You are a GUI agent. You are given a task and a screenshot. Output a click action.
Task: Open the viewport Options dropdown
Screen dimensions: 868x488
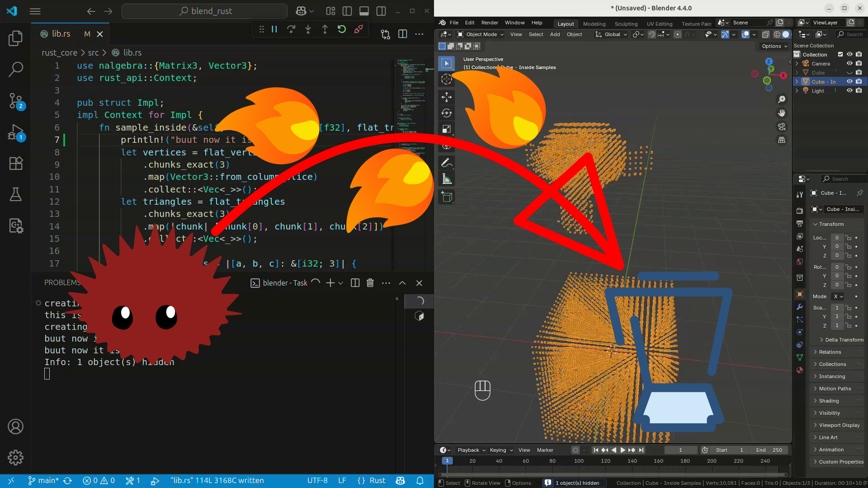tap(774, 46)
